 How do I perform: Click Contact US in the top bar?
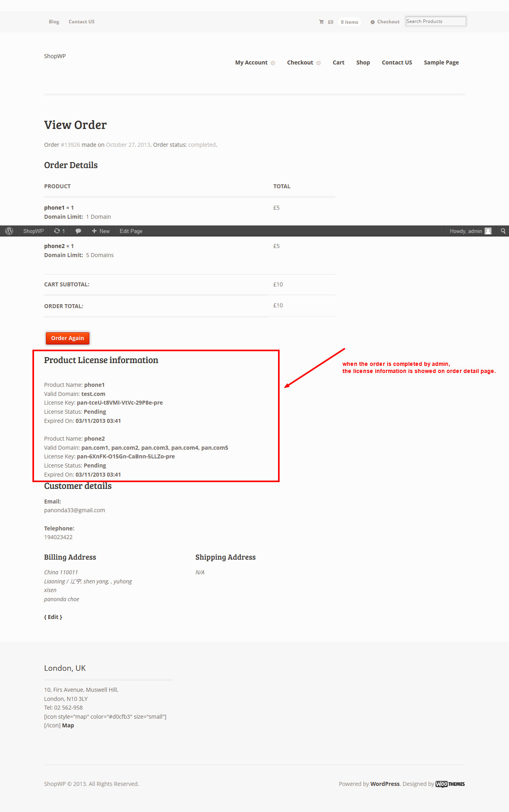[x=81, y=22]
